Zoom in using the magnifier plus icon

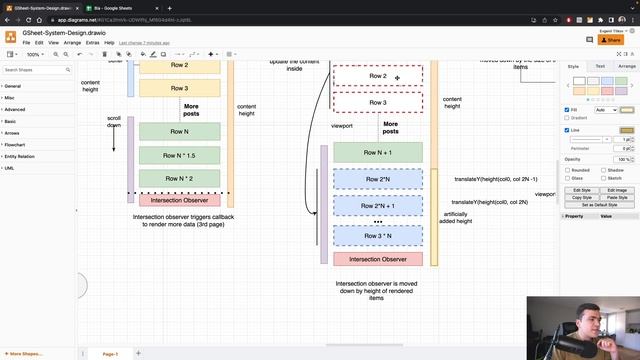pyautogui.click(x=56, y=54)
